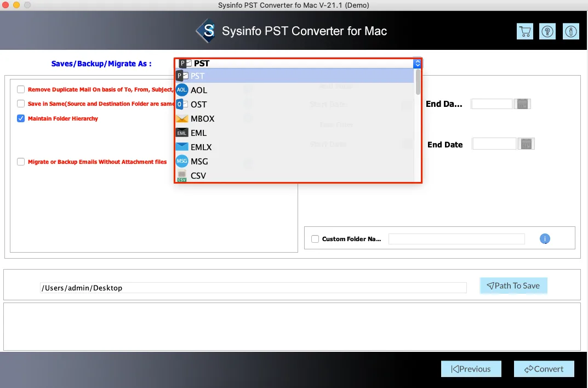Select PST option in dropdown list
Screen dimensions: 588x388
pyautogui.click(x=295, y=76)
